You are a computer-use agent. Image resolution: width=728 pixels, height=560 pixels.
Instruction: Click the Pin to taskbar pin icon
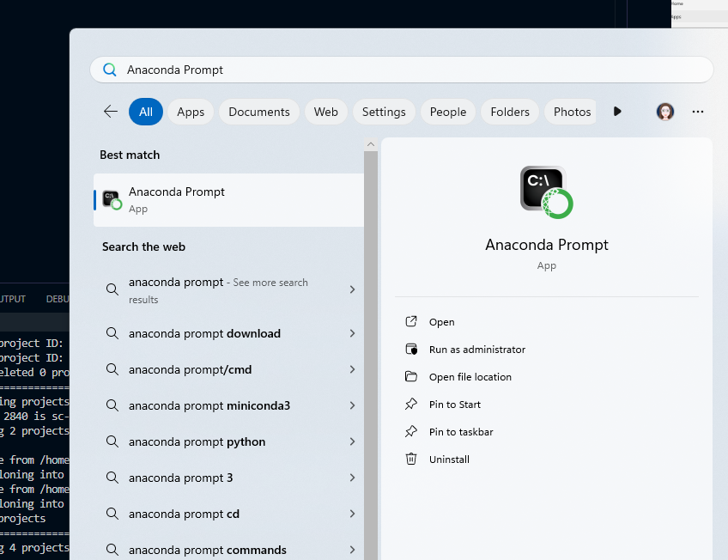point(411,432)
